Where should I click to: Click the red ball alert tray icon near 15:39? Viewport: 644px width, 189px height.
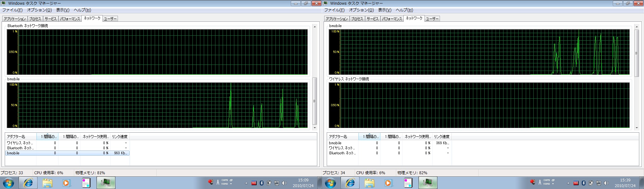[532, 182]
